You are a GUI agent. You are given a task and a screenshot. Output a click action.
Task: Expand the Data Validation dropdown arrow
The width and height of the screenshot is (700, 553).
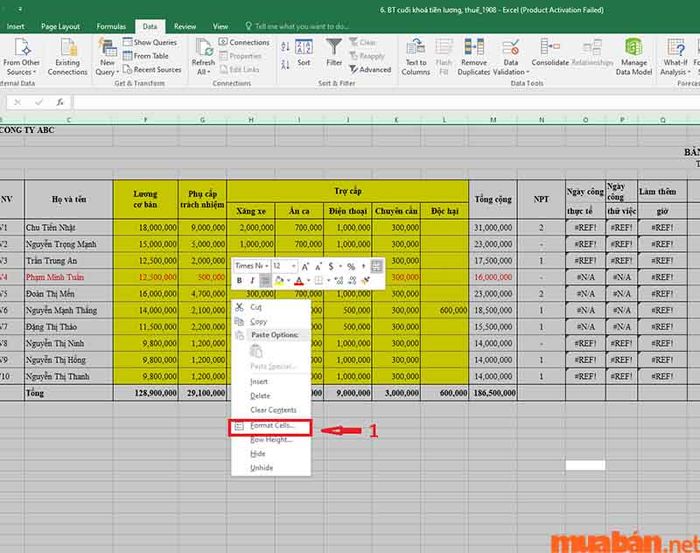point(527,72)
